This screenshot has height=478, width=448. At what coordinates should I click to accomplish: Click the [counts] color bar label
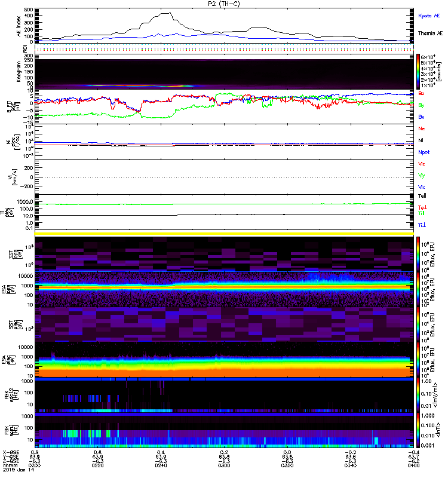(439, 72)
